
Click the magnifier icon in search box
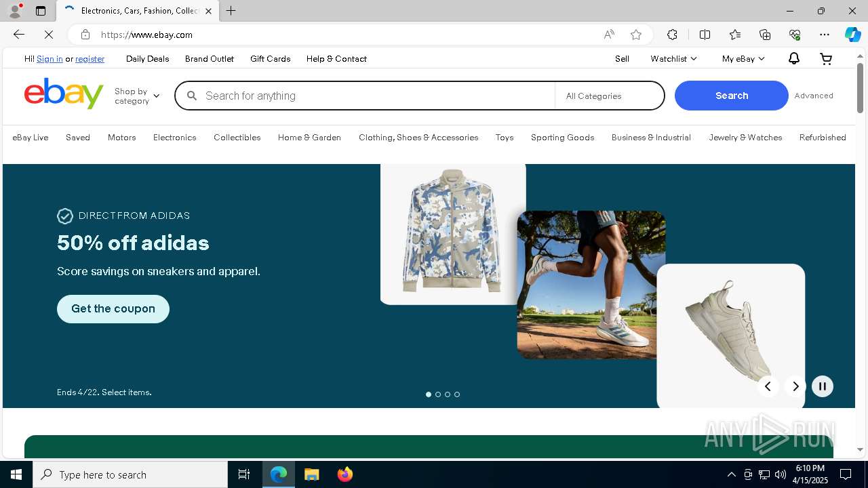click(x=192, y=96)
